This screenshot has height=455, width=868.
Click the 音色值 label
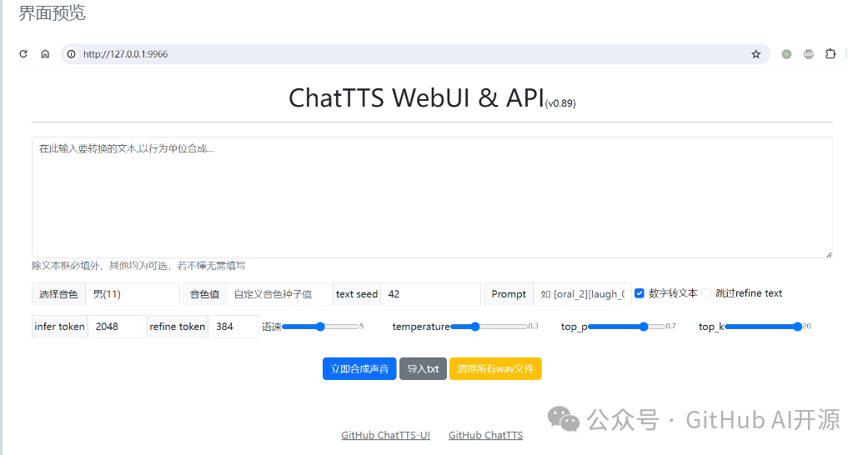coord(205,294)
